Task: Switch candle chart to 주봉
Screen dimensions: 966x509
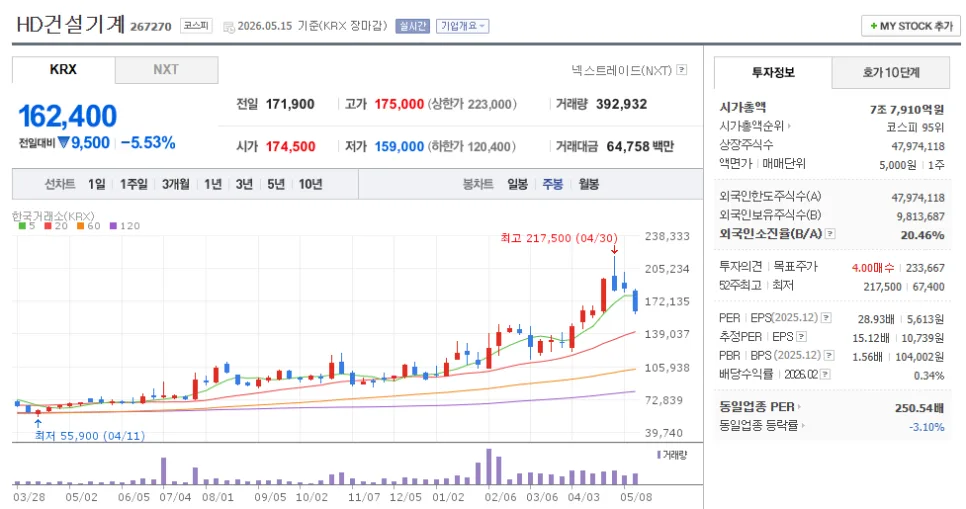Action: tap(553, 184)
